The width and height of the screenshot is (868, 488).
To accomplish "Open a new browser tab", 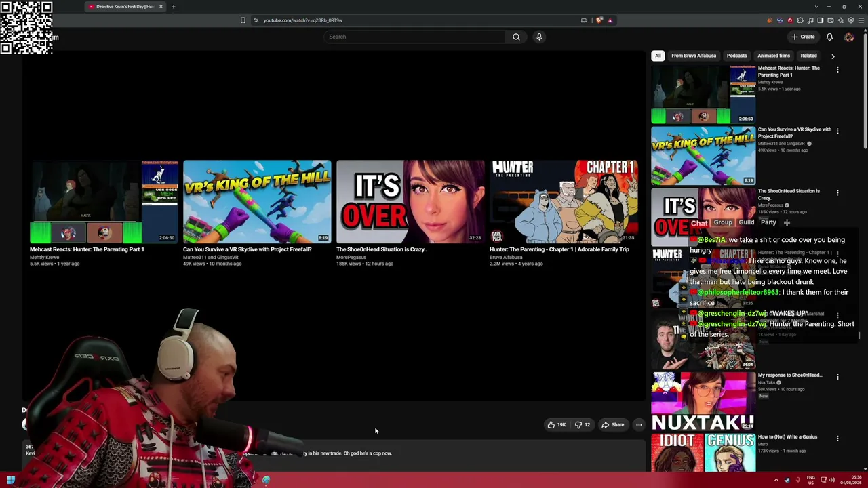I will [x=173, y=7].
